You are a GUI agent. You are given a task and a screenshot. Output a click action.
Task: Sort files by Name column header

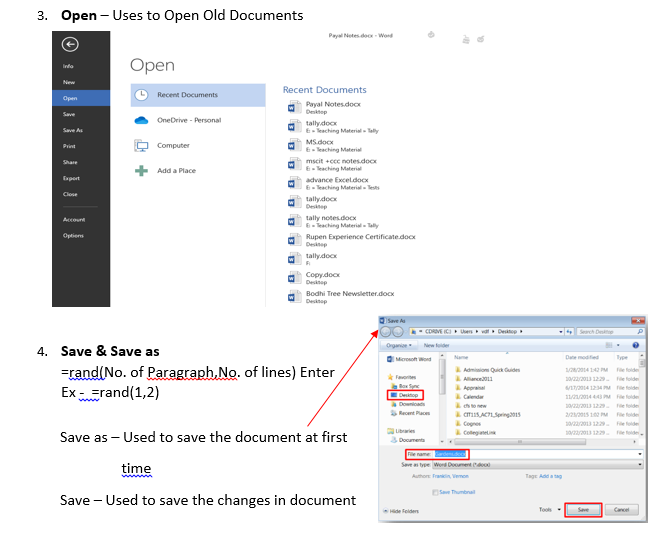pyautogui.click(x=461, y=357)
